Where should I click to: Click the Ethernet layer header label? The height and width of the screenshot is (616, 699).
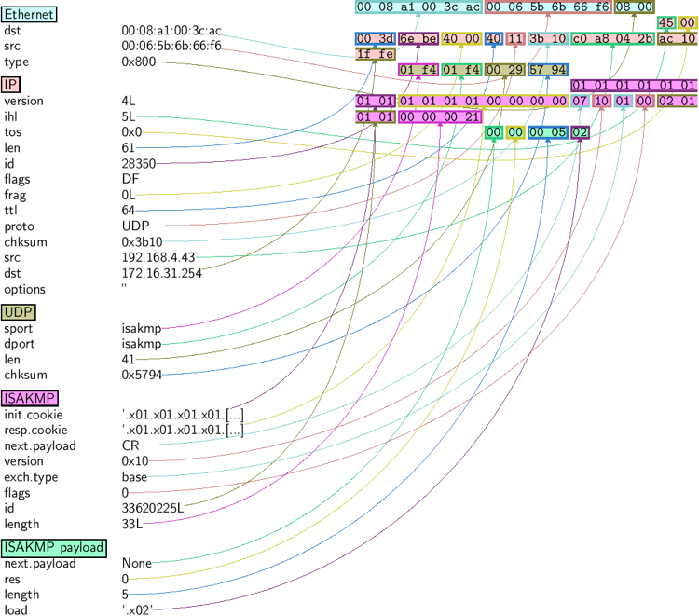click(x=30, y=15)
